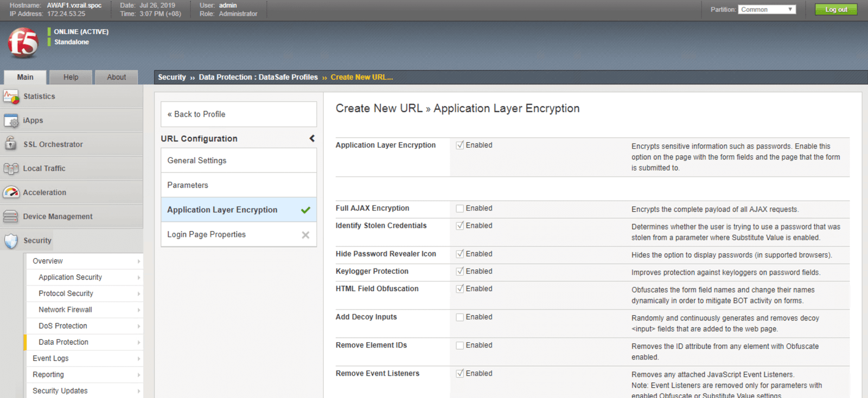Switch to the Help tab
868x398 pixels.
pyautogui.click(x=71, y=77)
